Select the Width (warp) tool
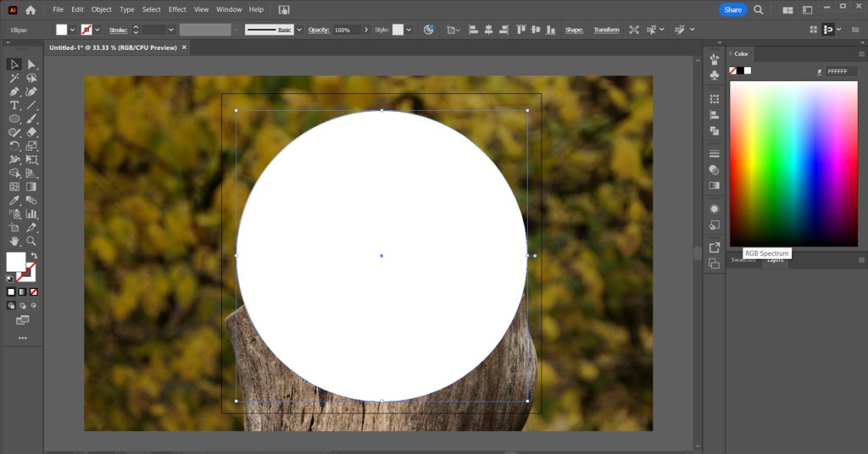This screenshot has height=454, width=868. (x=14, y=159)
